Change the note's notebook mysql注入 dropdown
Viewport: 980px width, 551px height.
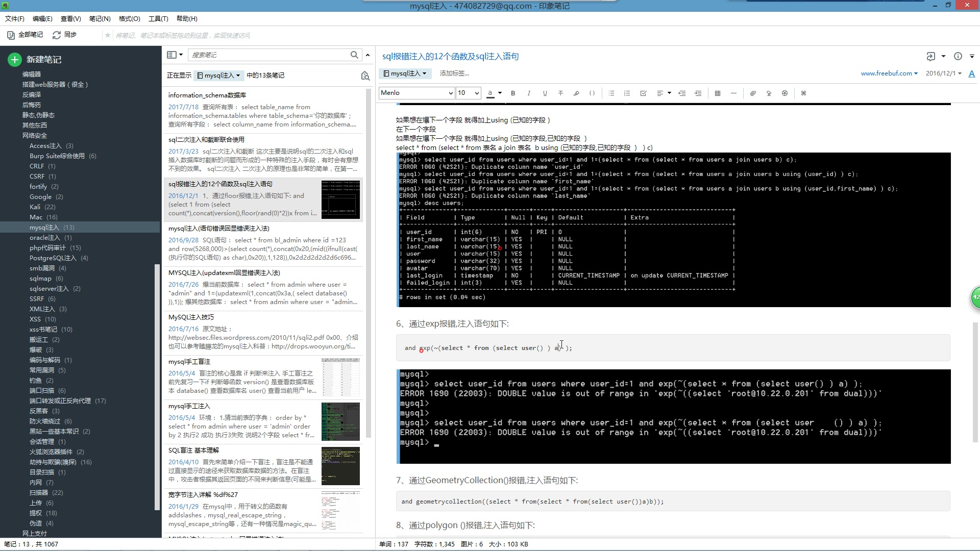click(405, 73)
